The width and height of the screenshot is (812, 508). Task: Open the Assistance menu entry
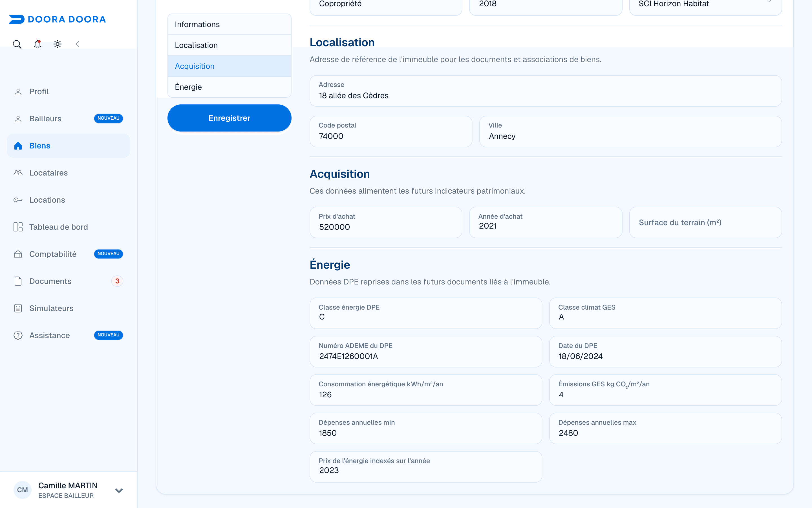[x=69, y=335]
